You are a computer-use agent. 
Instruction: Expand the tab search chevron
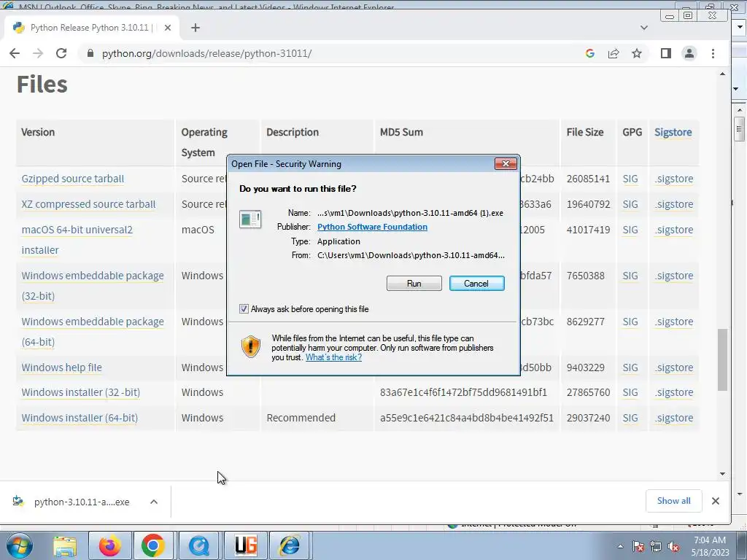644,28
